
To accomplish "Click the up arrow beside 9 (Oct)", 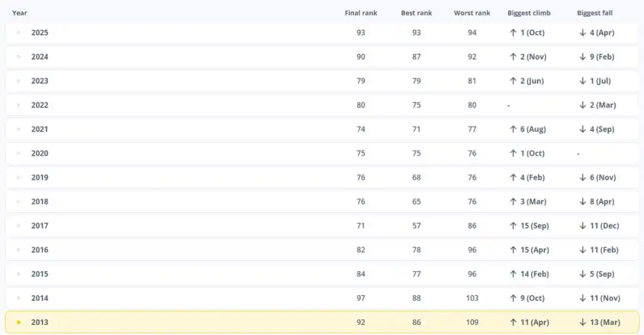I will click(513, 299).
